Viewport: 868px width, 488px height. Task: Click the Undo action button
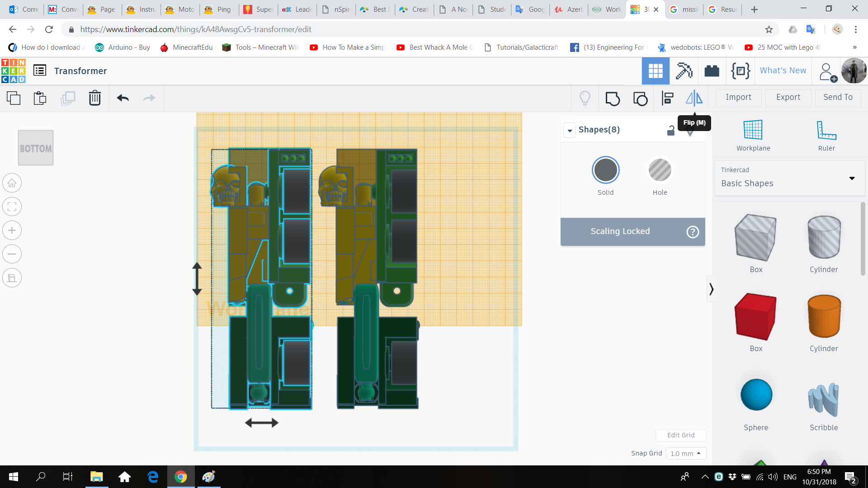[122, 97]
